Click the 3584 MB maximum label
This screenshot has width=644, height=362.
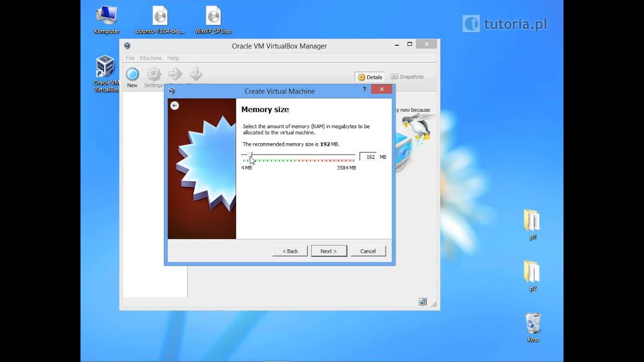[x=346, y=168]
